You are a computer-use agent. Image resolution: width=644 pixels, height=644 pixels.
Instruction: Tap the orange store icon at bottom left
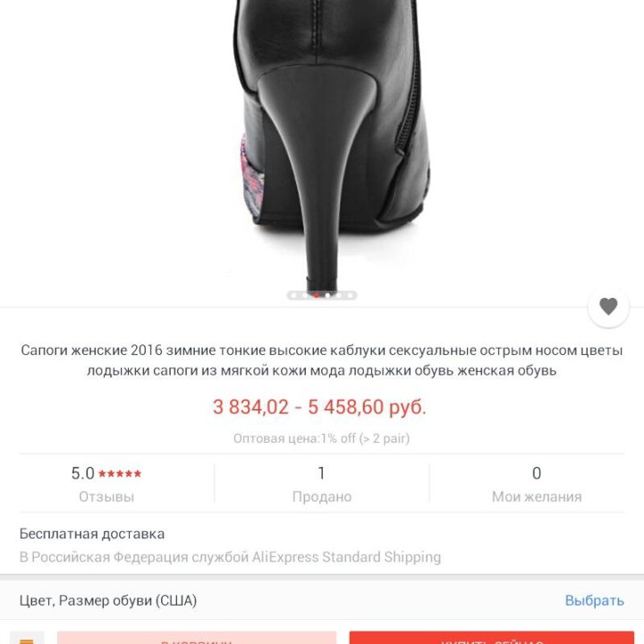coord(27,639)
